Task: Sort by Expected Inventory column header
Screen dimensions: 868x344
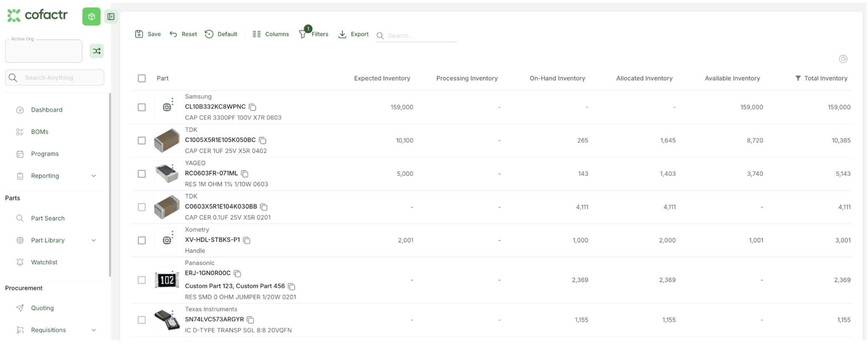Action: coord(382,78)
